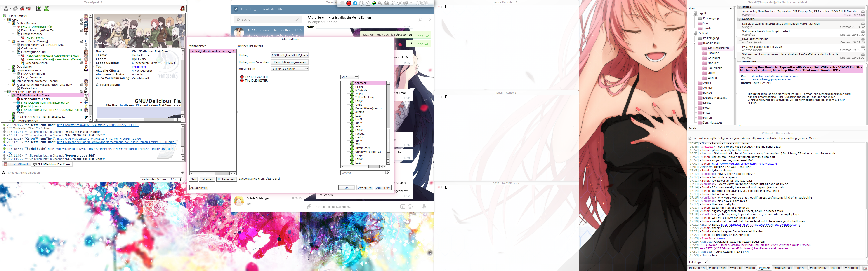Click Neu button under whisper lists
Viewport: 868px width, 271px height.
click(193, 179)
